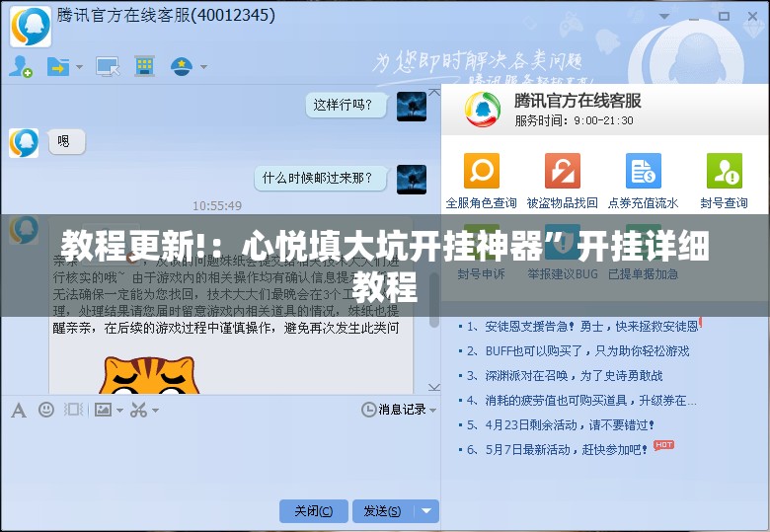Maximize the chat window
Viewport: 770px width, 532px height.
point(724,16)
